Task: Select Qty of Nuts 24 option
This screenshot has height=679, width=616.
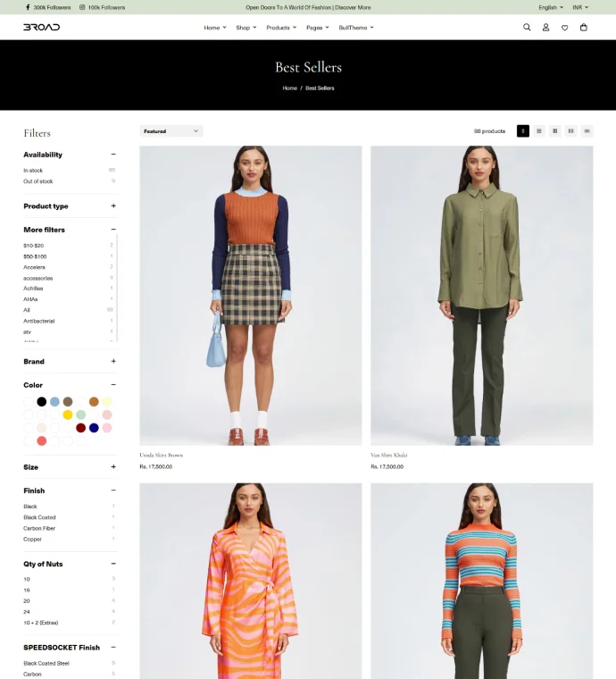Action: 27,612
